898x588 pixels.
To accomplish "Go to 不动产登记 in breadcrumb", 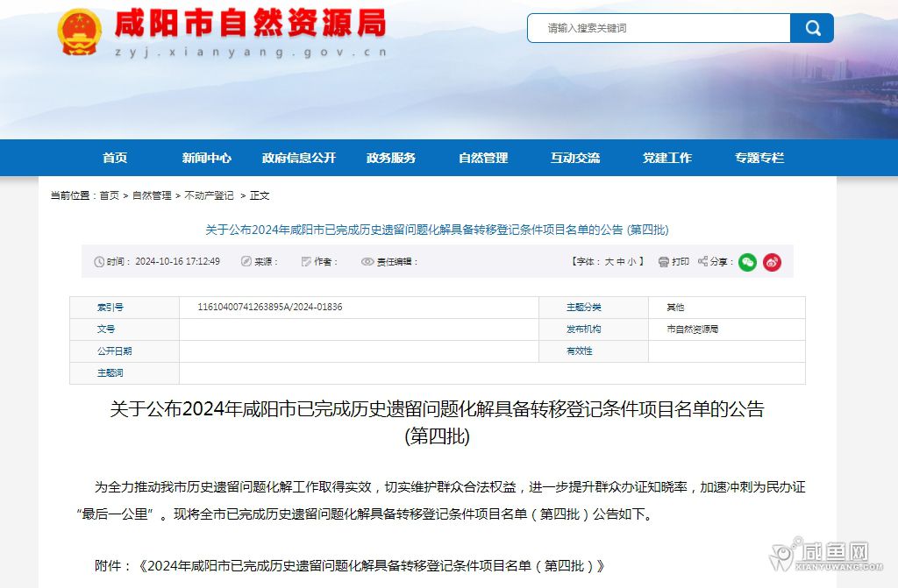I will click(x=209, y=195).
